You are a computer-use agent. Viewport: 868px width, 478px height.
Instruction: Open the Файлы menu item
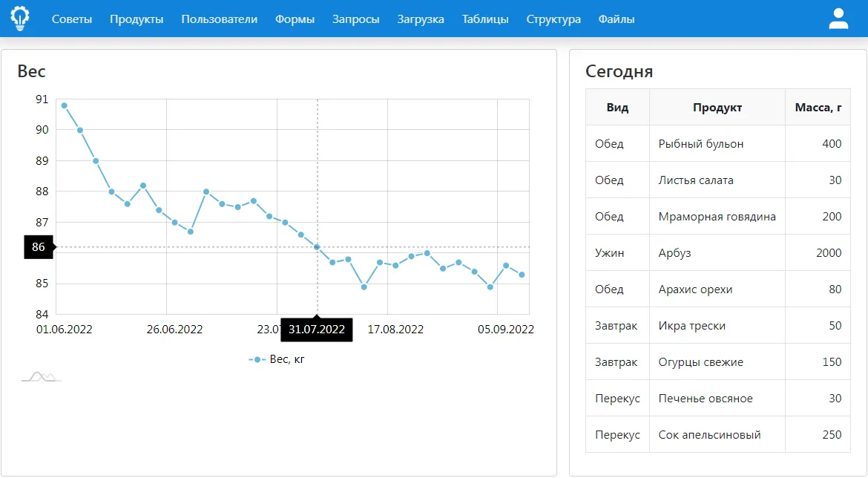[617, 19]
